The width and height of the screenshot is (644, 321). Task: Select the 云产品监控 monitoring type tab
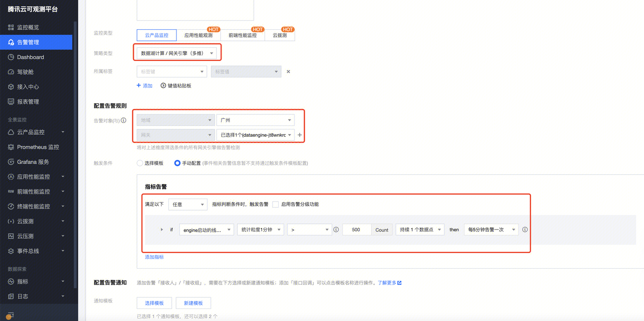click(157, 35)
